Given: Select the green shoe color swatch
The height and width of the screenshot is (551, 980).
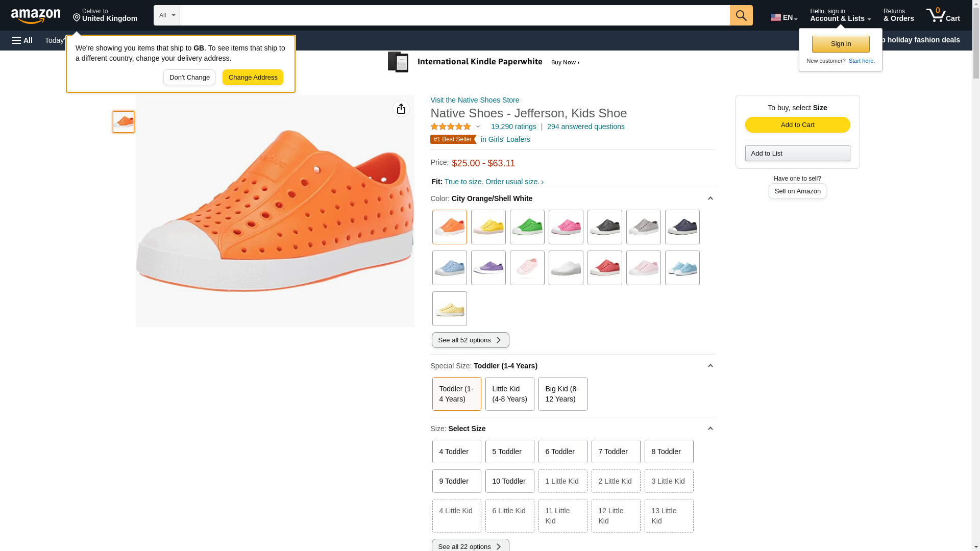Looking at the screenshot, I should pyautogui.click(x=527, y=227).
